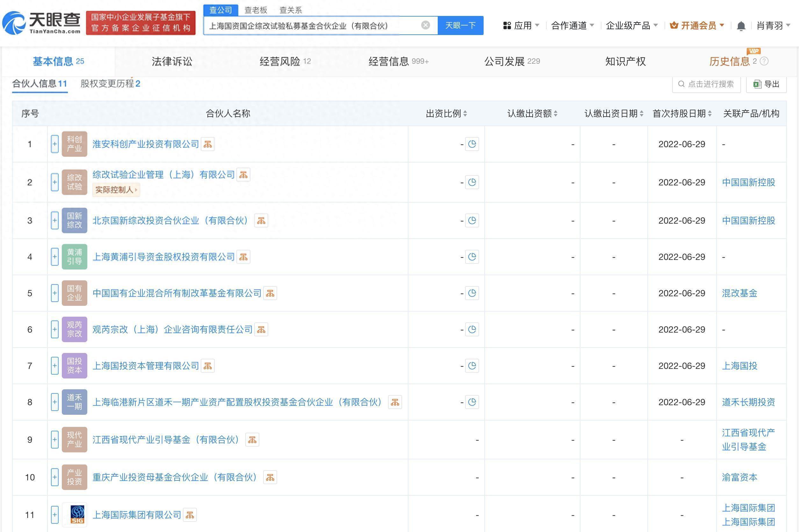Click pie chart icon in row 4 出资比例
This screenshot has width=799, height=532.
[472, 257]
